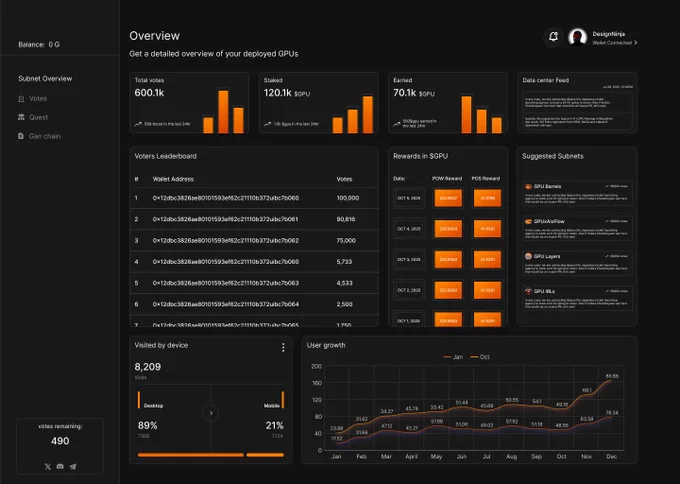The width and height of the screenshot is (680, 484).
Task: Select leaderboard row with 2,500 votes
Action: [254, 304]
